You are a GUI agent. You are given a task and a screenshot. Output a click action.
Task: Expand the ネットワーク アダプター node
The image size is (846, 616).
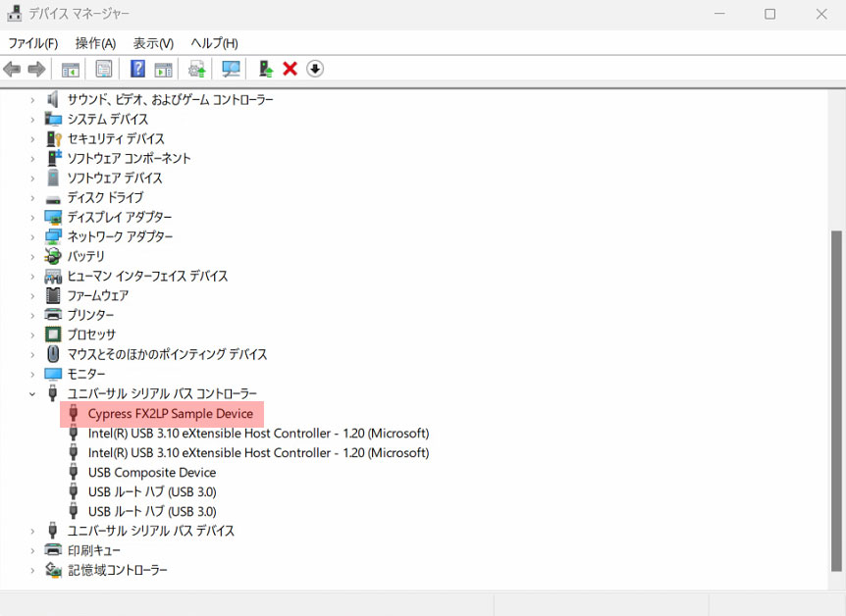coord(32,236)
